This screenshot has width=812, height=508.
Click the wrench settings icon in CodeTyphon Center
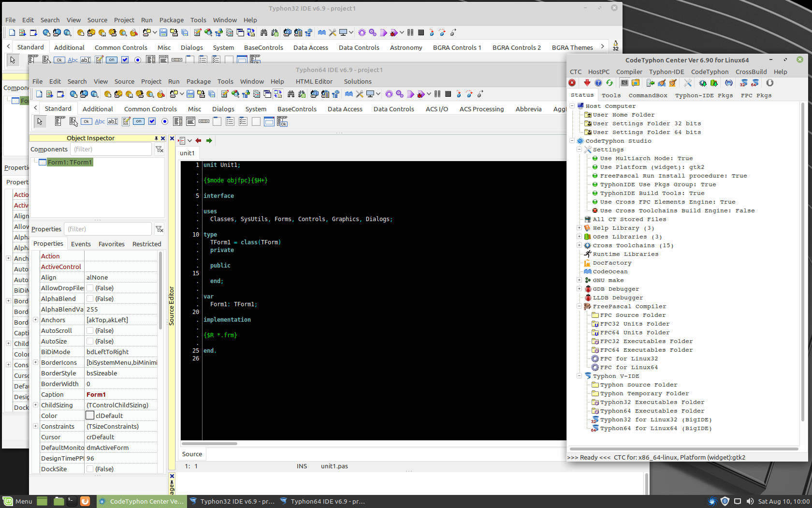coord(688,83)
